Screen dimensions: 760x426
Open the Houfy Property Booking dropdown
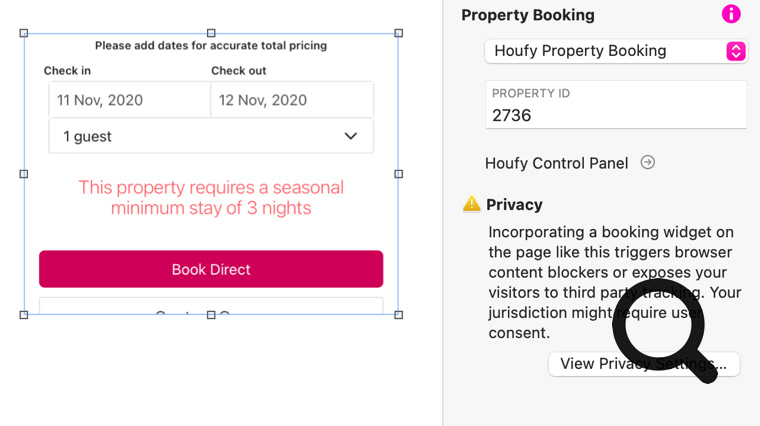[615, 51]
